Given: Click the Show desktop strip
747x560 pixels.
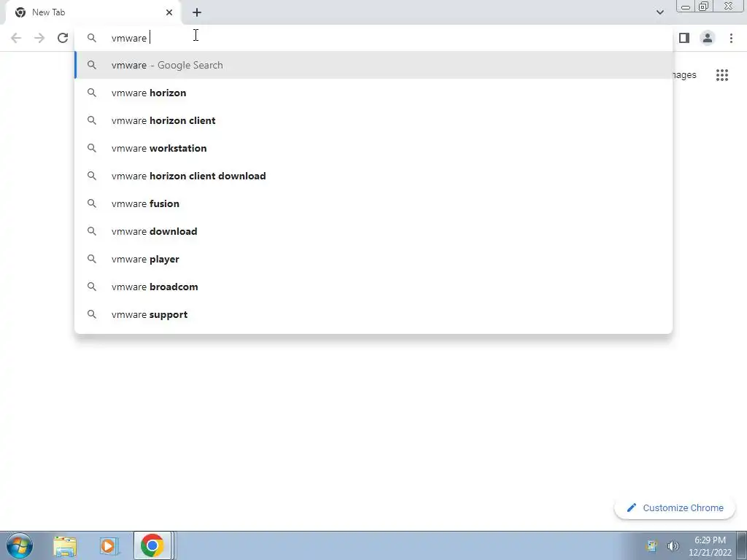Looking at the screenshot, I should pyautogui.click(x=742, y=545).
